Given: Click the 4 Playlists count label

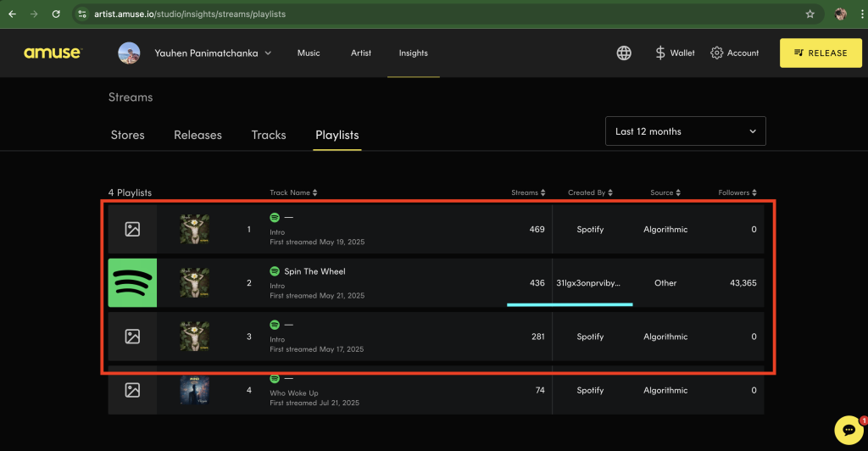Looking at the screenshot, I should tap(130, 192).
